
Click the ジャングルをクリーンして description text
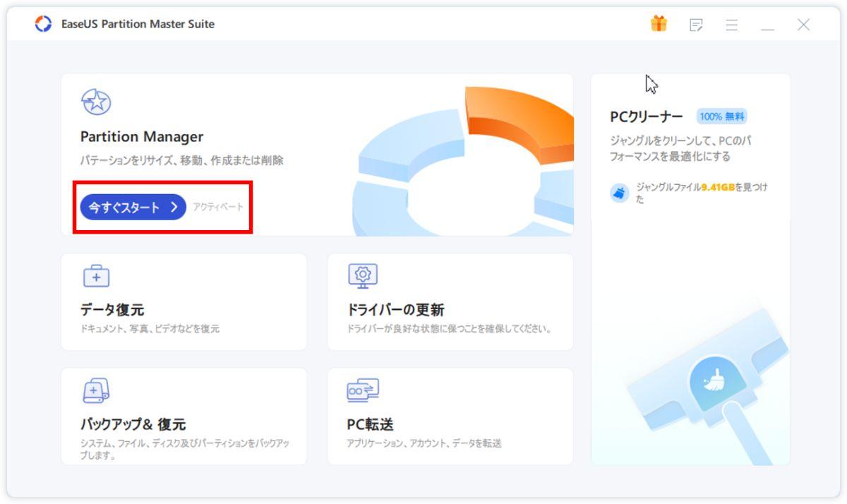[681, 148]
